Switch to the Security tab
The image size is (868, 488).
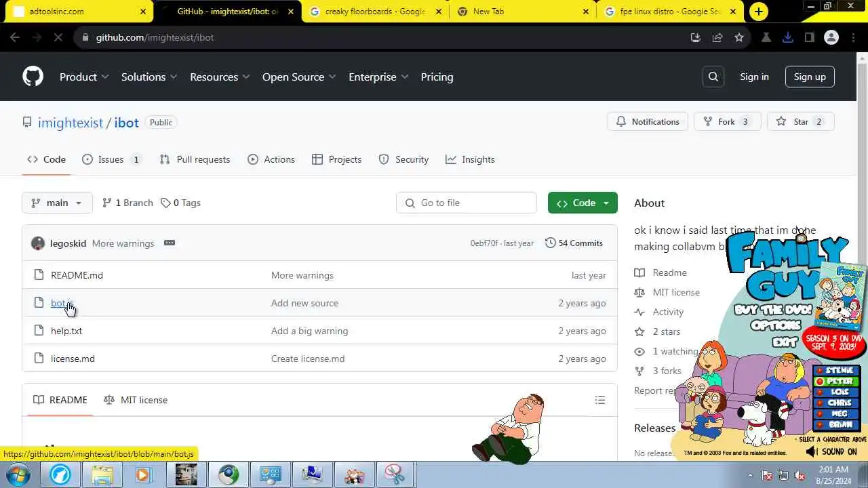(x=403, y=159)
